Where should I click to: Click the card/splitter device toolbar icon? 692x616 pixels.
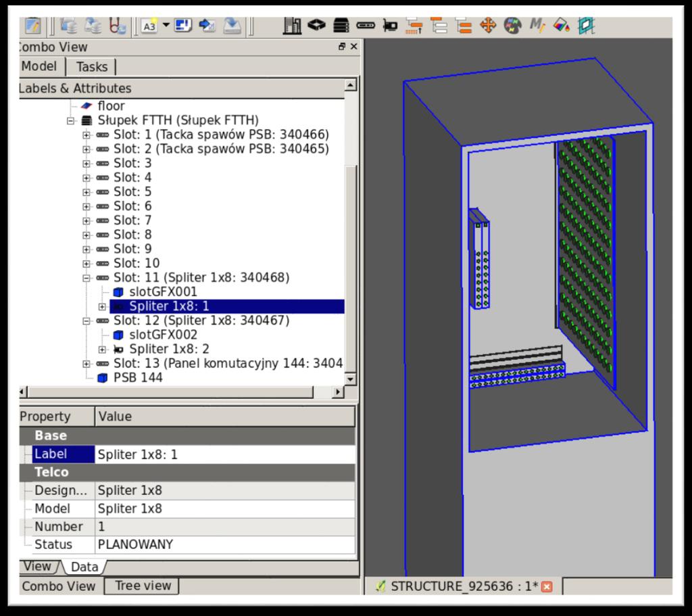click(x=390, y=26)
